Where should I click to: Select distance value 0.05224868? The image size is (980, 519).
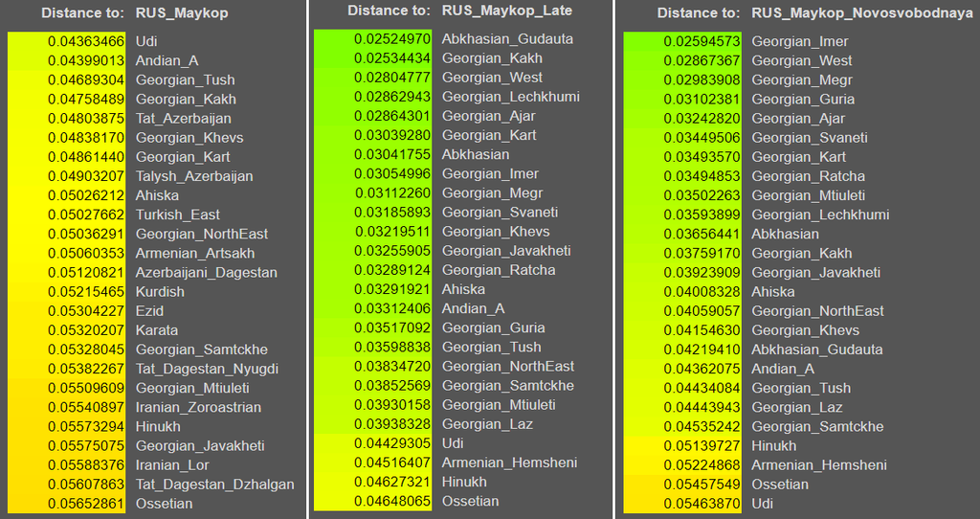point(702,465)
